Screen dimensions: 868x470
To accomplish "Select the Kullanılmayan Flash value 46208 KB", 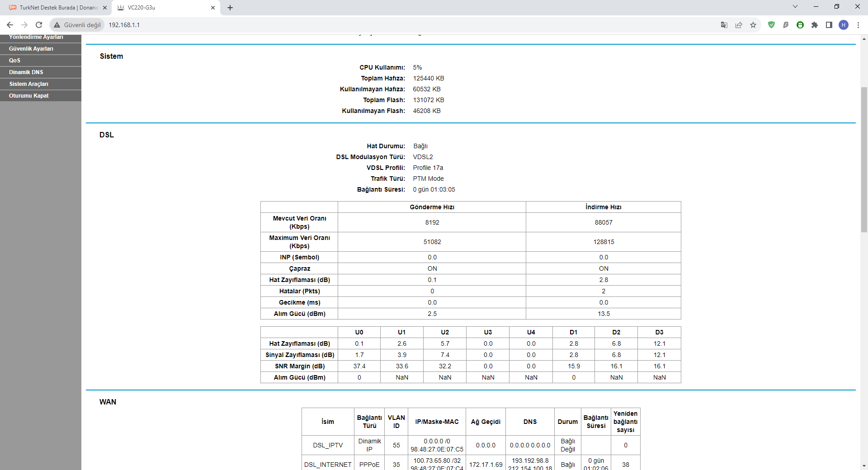I will pyautogui.click(x=427, y=111).
